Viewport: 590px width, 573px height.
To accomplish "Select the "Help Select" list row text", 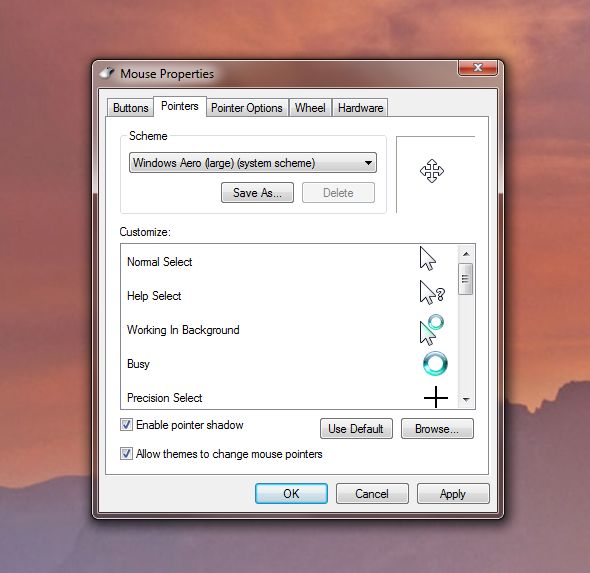I will click(154, 296).
